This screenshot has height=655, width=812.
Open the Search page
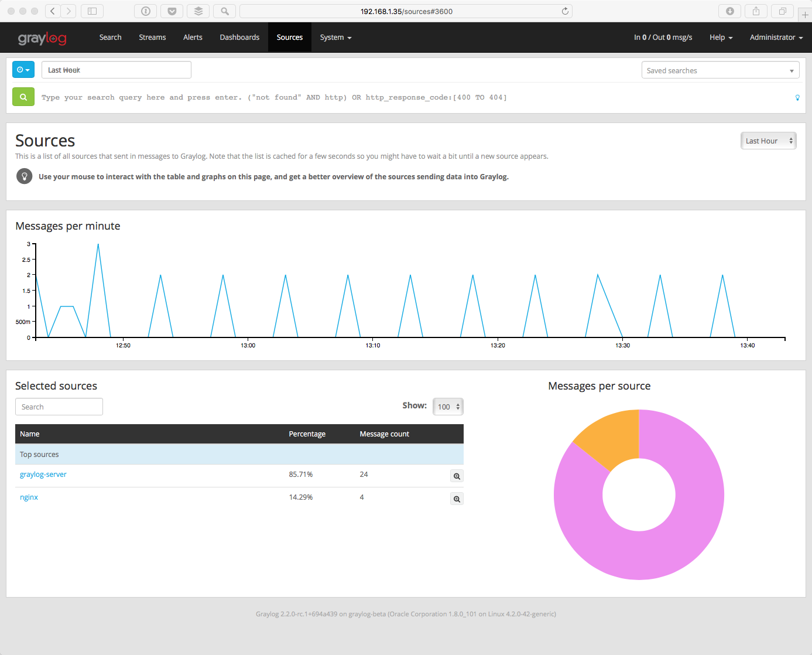tap(111, 37)
